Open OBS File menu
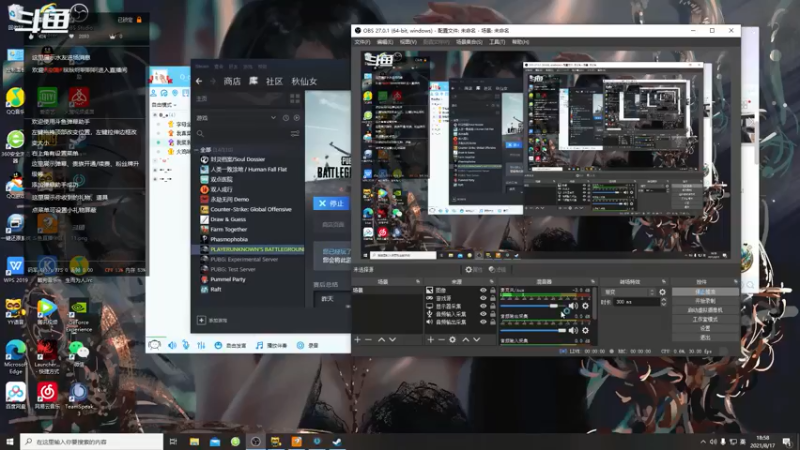 click(362, 42)
